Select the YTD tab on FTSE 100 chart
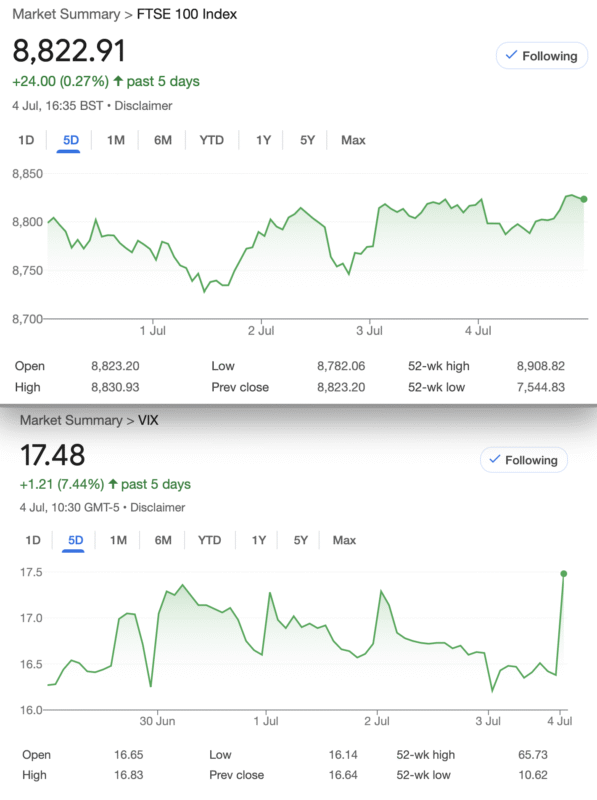Viewport: 597px width, 800px height. (x=212, y=140)
